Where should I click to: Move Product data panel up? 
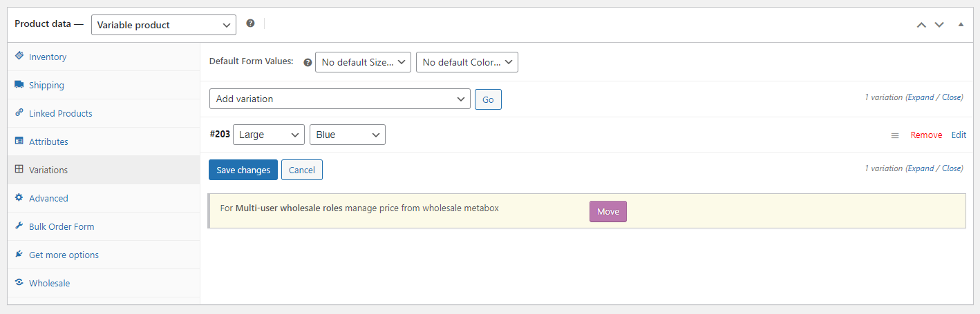(x=921, y=25)
